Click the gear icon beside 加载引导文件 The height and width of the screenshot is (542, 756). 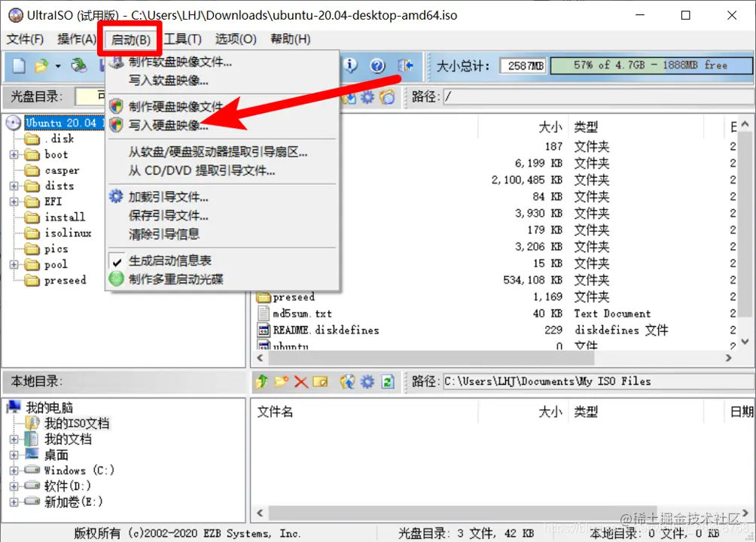click(x=116, y=196)
